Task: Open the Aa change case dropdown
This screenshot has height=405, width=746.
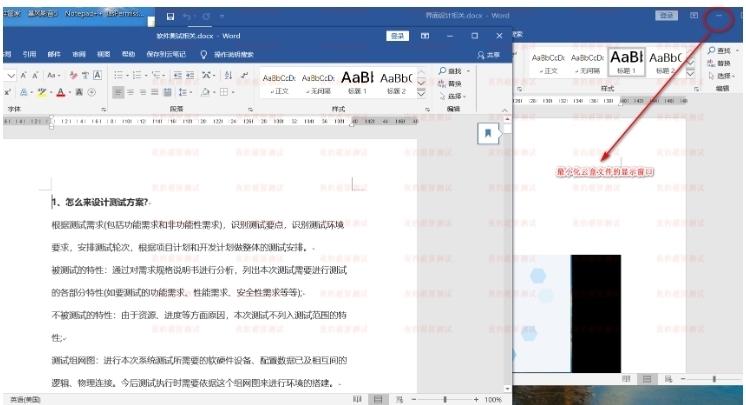Action: [x=53, y=75]
